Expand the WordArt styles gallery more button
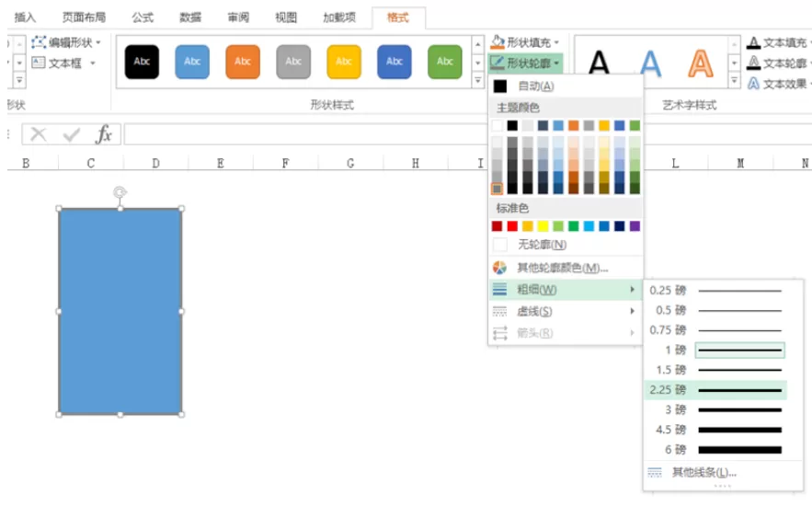Image resolution: width=812 pixels, height=506 pixels. point(735,80)
